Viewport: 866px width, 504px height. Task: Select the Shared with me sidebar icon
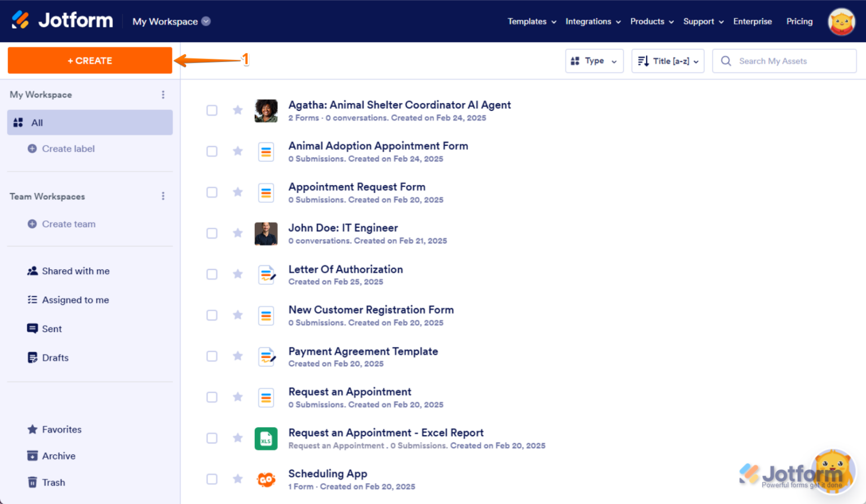[32, 271]
